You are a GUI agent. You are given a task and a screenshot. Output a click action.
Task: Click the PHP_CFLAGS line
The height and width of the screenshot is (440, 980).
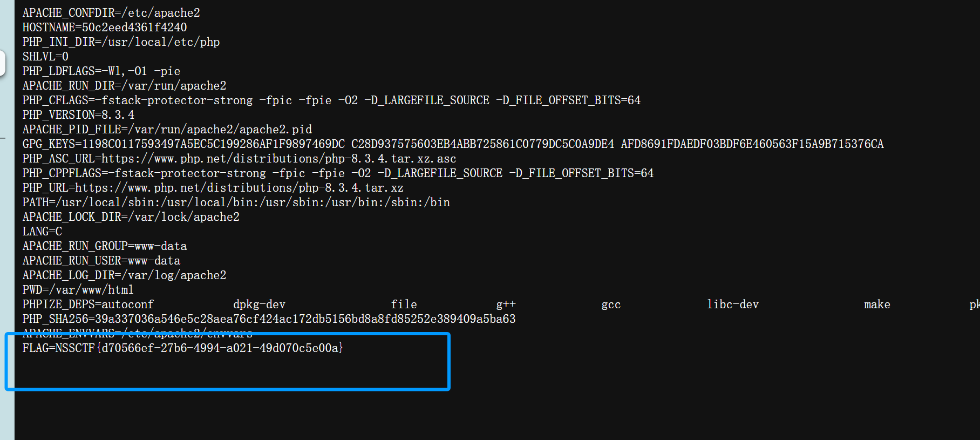pyautogui.click(x=331, y=100)
